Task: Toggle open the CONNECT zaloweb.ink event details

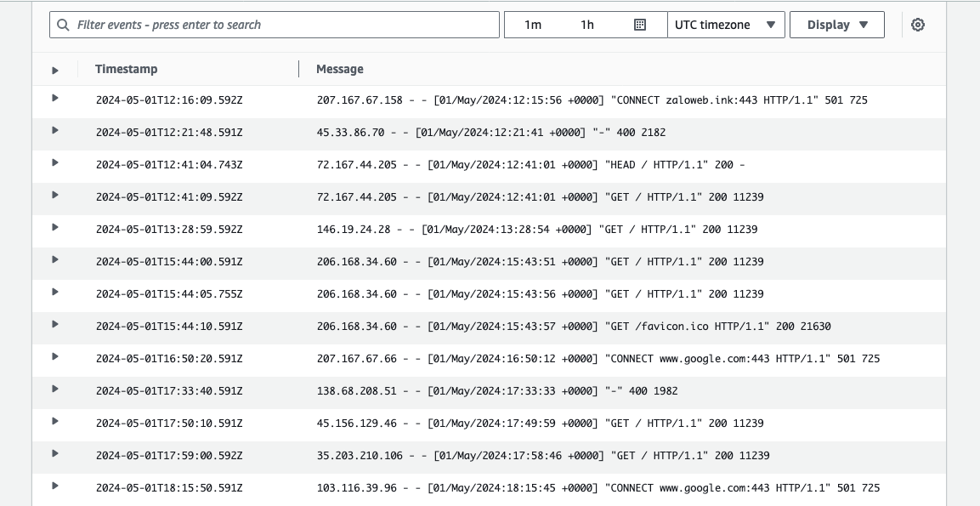Action: (x=54, y=99)
